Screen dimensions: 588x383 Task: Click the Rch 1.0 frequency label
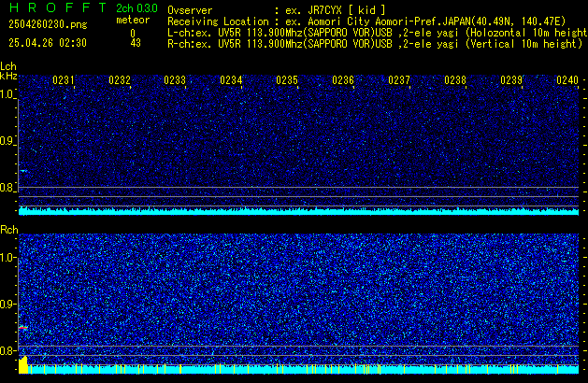click(x=7, y=258)
